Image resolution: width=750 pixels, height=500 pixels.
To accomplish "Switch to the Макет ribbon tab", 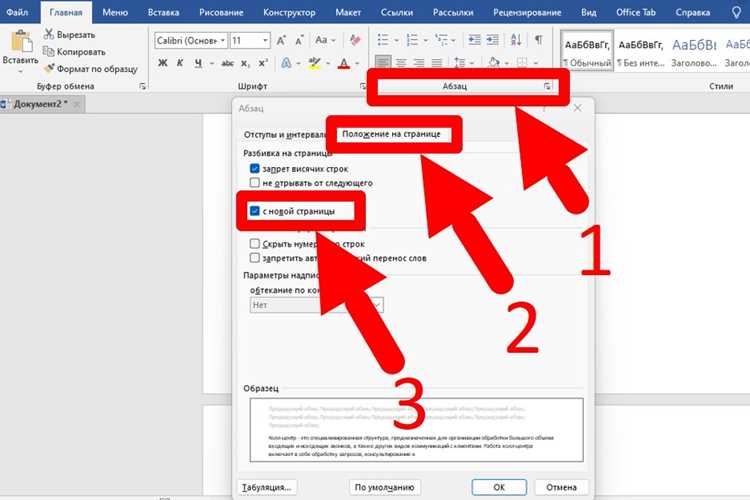I will coord(348,12).
